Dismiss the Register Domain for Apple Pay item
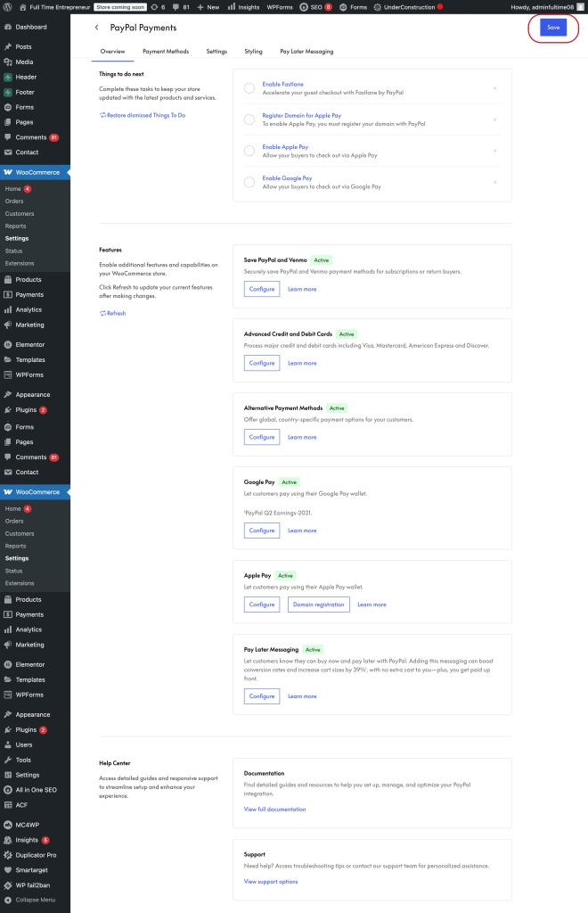 pyautogui.click(x=495, y=120)
